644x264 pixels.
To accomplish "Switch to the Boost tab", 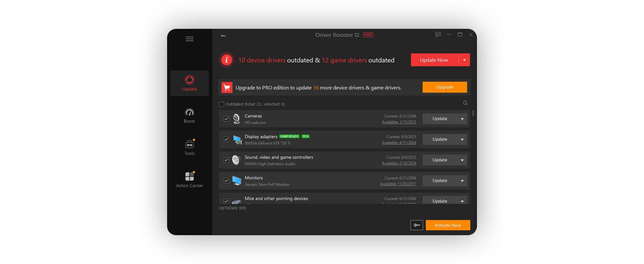I will point(189,116).
